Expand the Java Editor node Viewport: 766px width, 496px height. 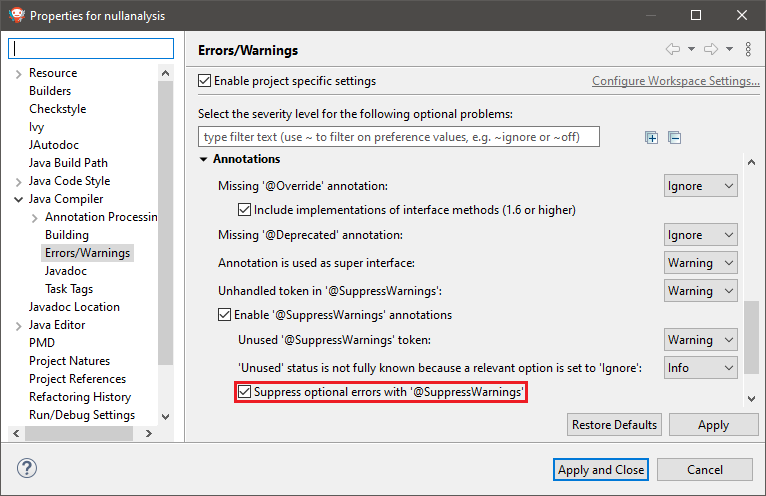pos(19,326)
